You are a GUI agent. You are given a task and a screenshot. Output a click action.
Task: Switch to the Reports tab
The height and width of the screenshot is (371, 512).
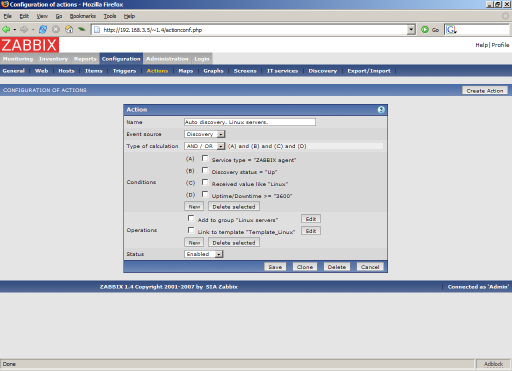point(85,59)
